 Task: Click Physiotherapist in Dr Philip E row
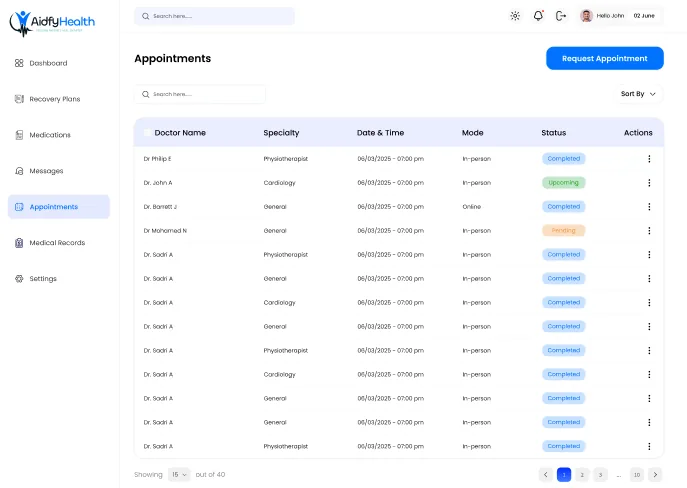pyautogui.click(x=286, y=159)
